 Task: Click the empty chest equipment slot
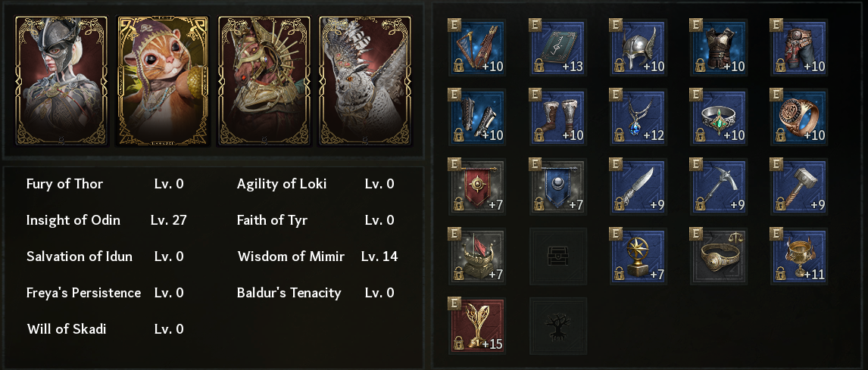(558, 256)
